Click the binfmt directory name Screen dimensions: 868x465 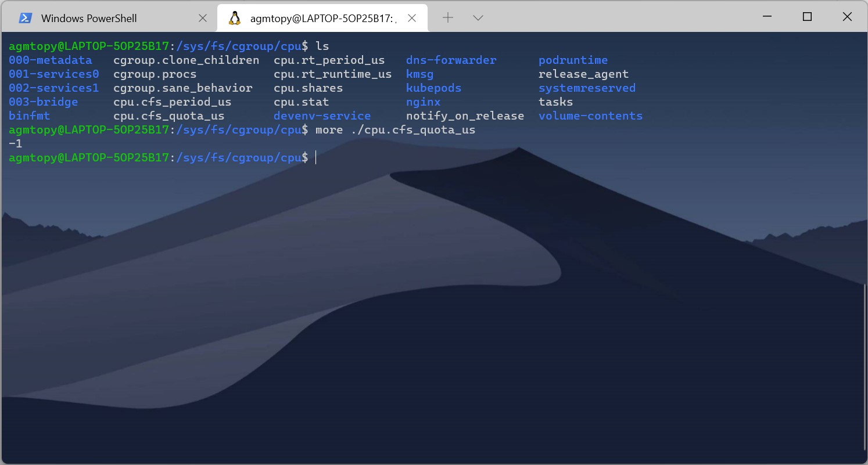tap(30, 116)
